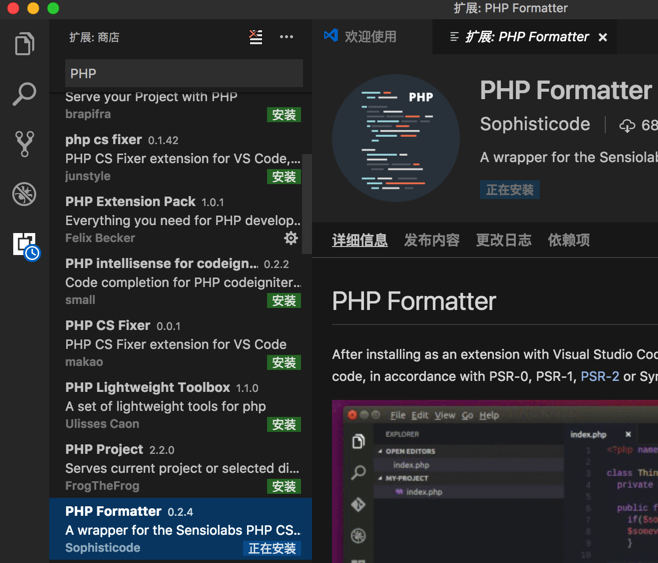Click 正在安装 button in PHP Formatter list row
Viewport: 658px width, 563px height.
point(272,548)
